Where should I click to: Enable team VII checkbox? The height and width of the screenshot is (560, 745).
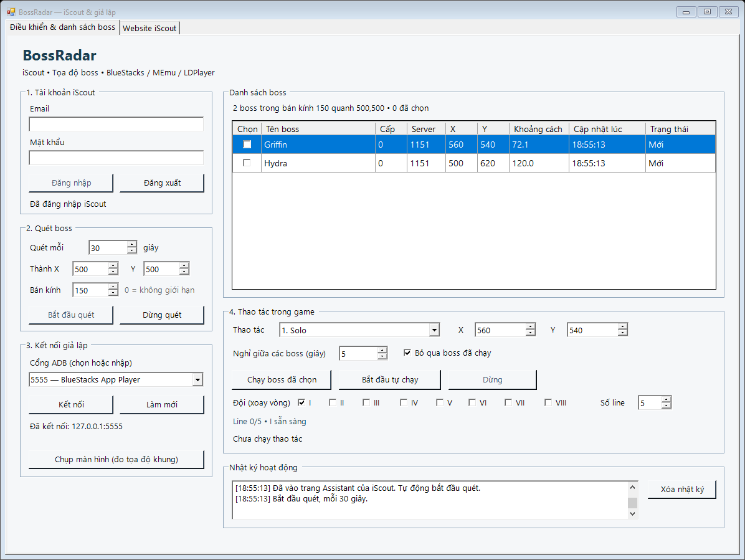pos(508,402)
